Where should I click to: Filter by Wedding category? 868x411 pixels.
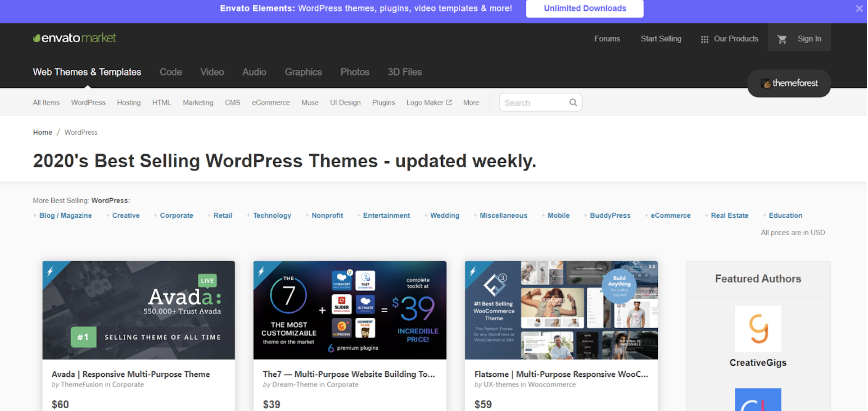pyautogui.click(x=445, y=215)
